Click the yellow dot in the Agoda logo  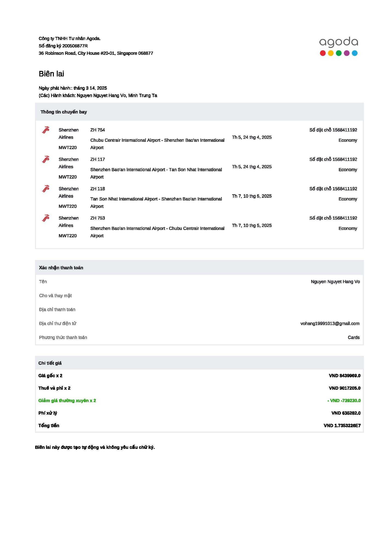[x=331, y=53]
